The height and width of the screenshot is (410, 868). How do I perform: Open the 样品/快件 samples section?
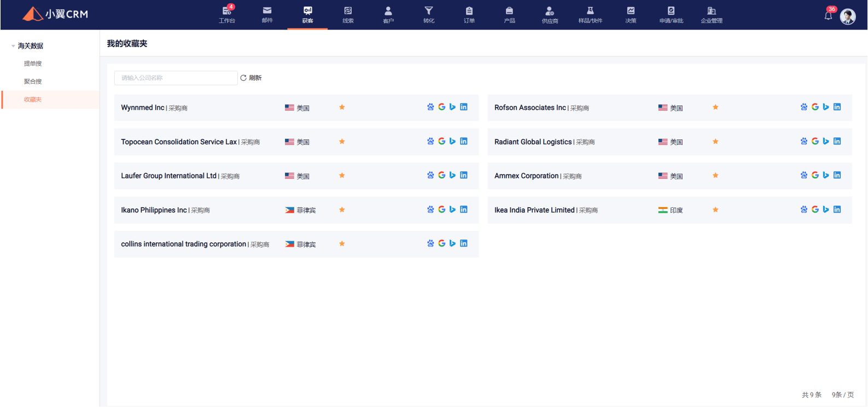click(x=590, y=15)
